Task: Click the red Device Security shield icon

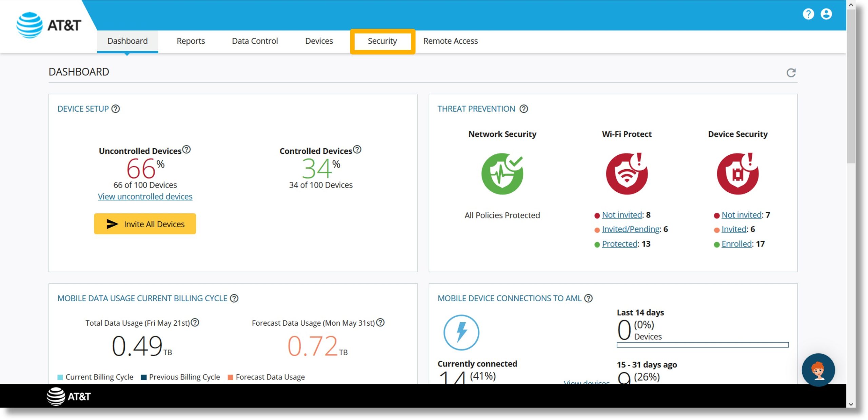Action: (x=738, y=174)
